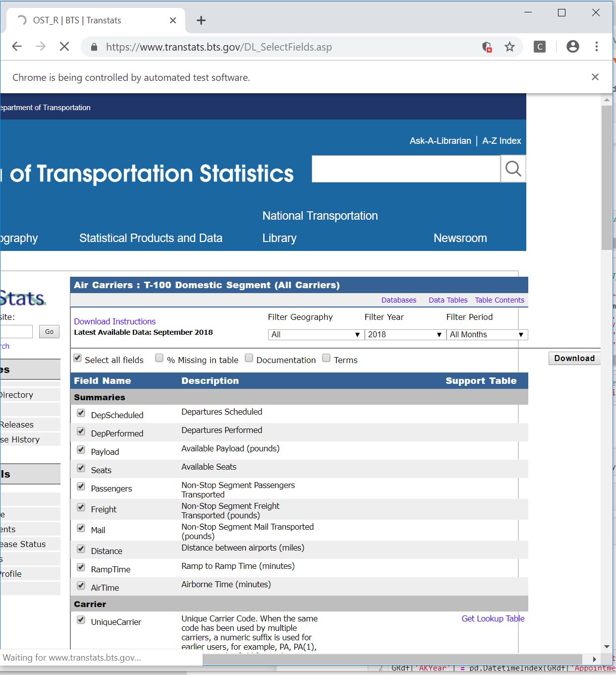Open a new browser tab
Viewport: 616px width, 675px height.
point(201,20)
